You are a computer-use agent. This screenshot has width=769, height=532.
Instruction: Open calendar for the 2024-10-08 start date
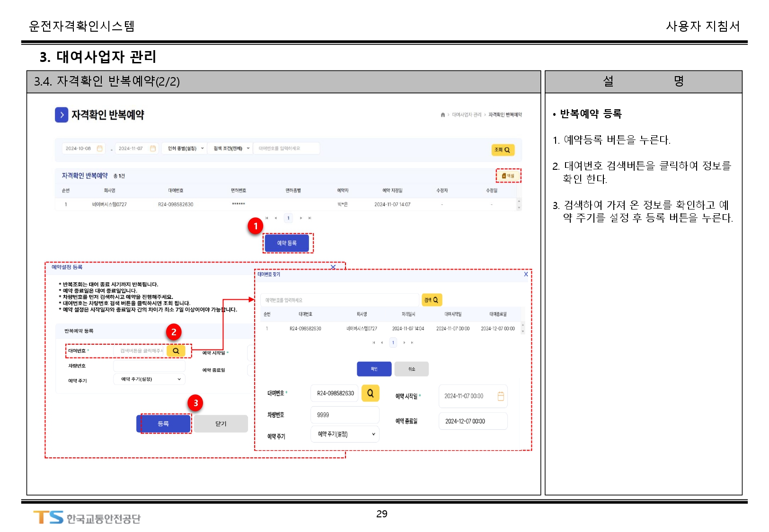[x=99, y=148]
